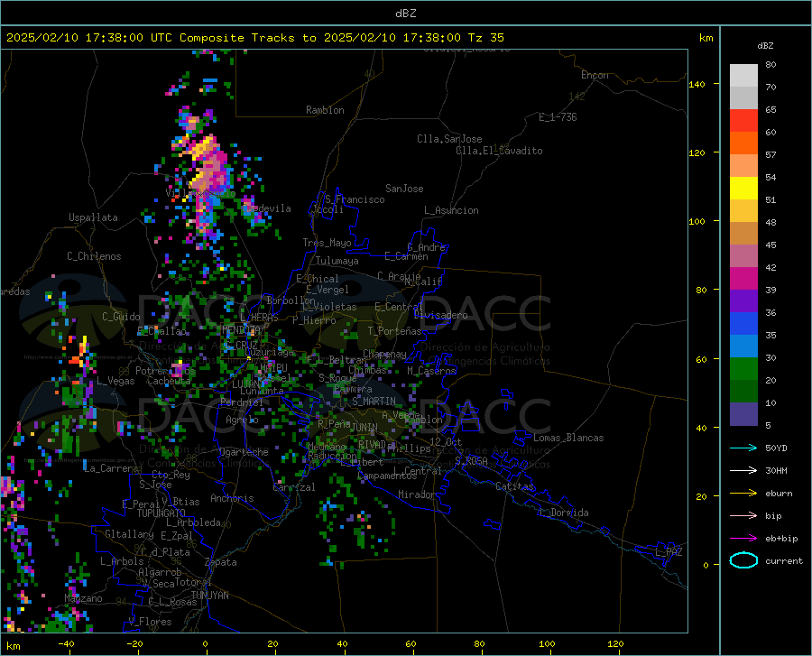Click the 'TUPUNGATO' map label
The height and width of the screenshot is (656, 812).
(161, 513)
